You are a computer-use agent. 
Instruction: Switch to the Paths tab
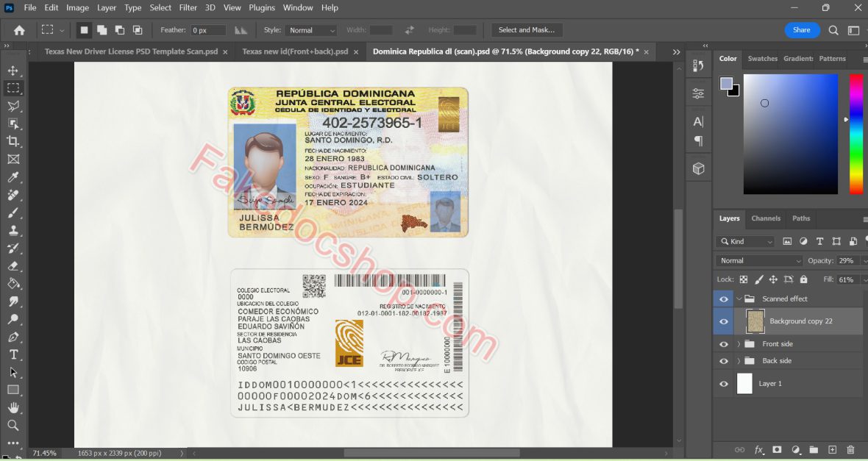[801, 218]
